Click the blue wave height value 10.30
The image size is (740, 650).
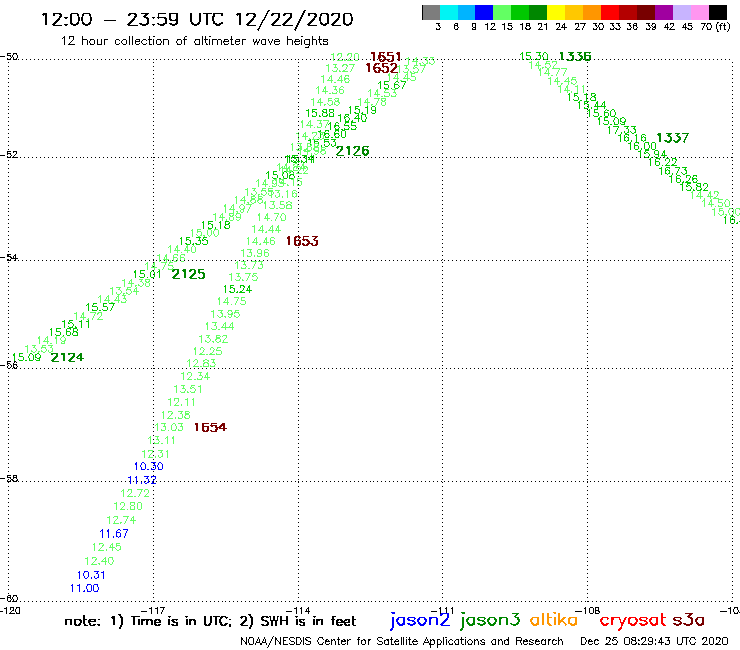tap(149, 466)
